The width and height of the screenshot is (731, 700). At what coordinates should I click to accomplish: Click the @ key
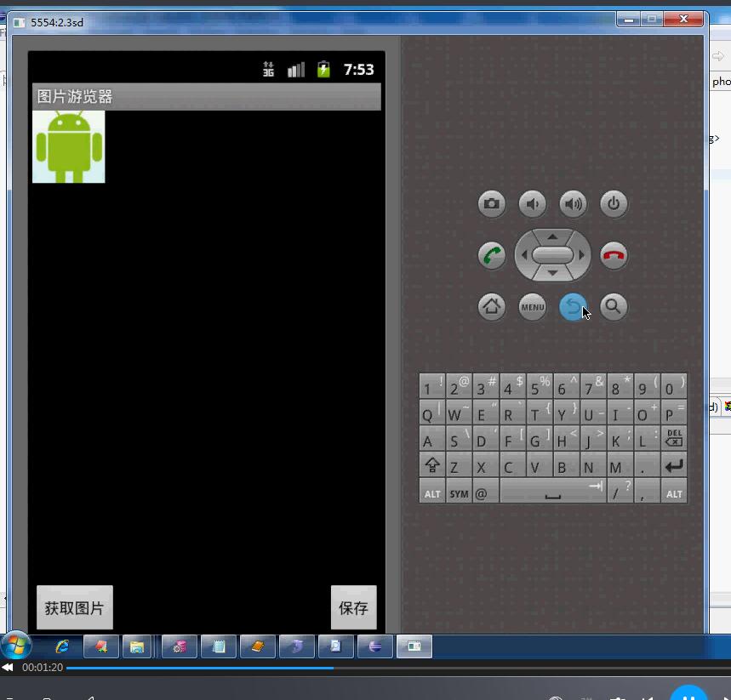tap(486, 492)
